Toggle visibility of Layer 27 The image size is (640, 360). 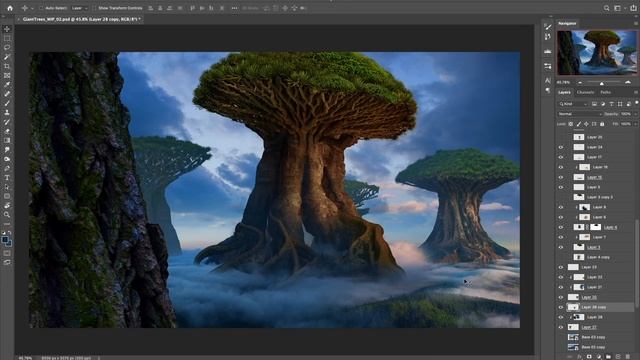[x=561, y=327]
